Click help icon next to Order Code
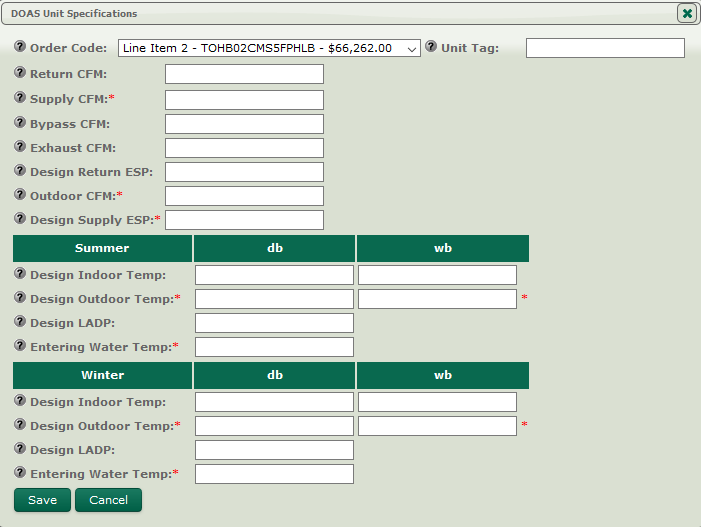The height and width of the screenshot is (527, 701). pyautogui.click(x=20, y=48)
